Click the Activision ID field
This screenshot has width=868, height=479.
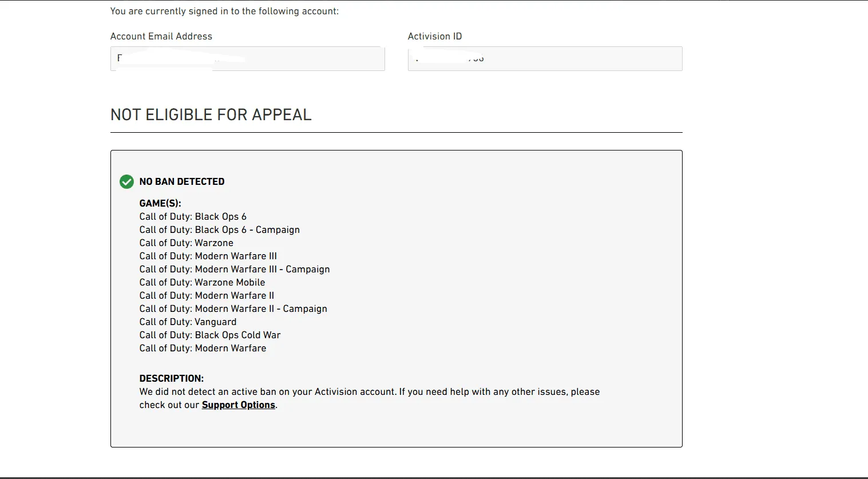pos(545,59)
